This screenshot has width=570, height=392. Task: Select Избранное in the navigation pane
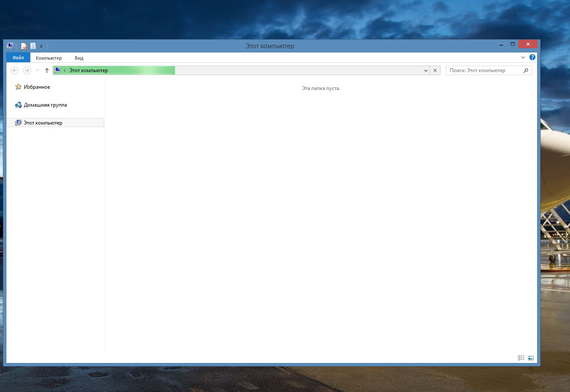tap(37, 87)
